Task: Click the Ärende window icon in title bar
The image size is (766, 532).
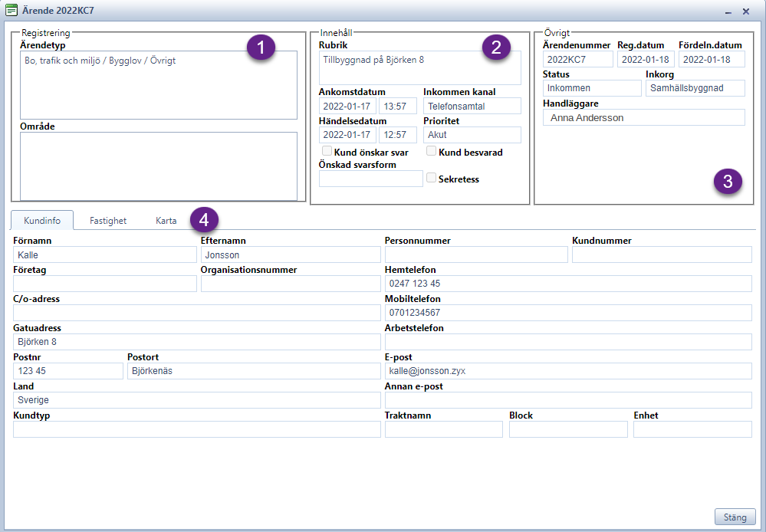Action: click(x=12, y=10)
